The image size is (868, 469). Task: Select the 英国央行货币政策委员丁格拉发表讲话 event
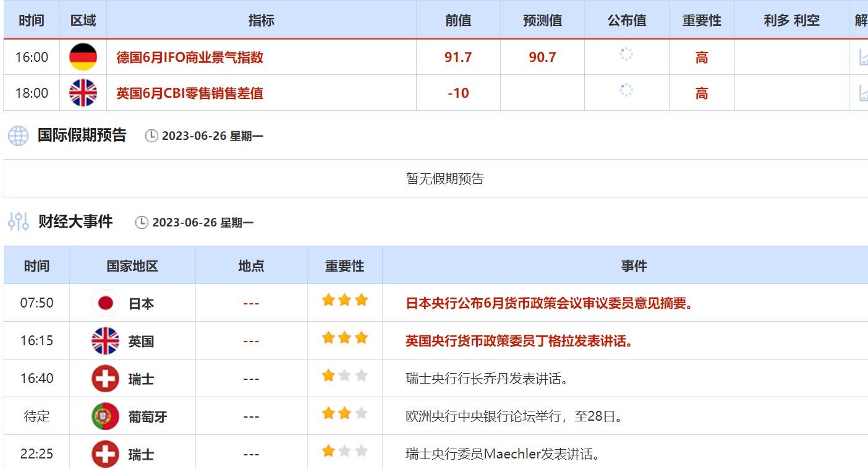[x=520, y=341]
